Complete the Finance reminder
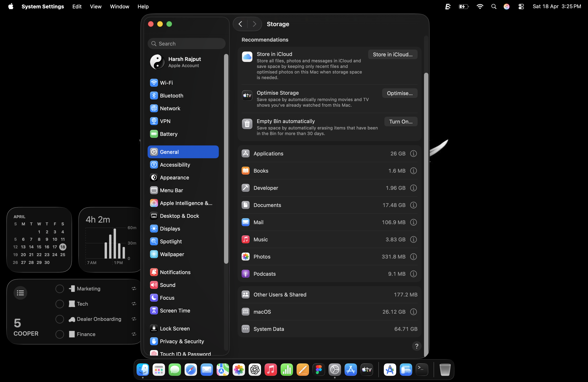Image resolution: width=588 pixels, height=382 pixels. [60, 334]
